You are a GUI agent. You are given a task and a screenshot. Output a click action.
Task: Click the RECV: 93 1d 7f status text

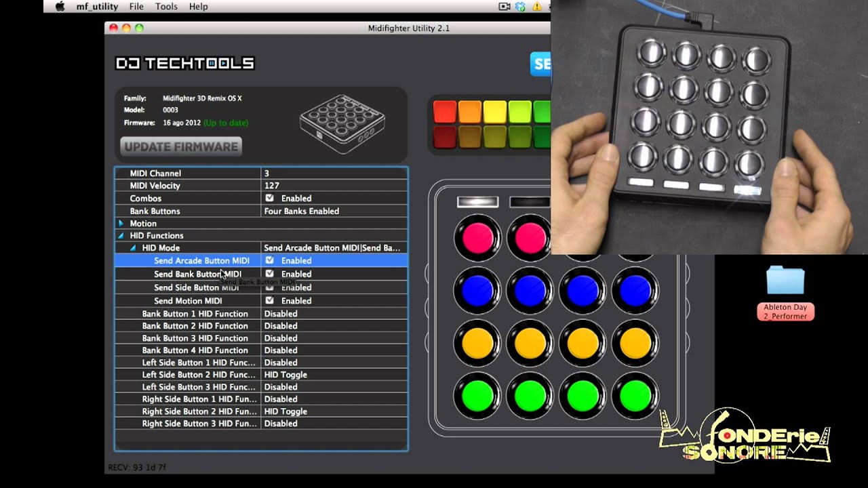coord(137,468)
